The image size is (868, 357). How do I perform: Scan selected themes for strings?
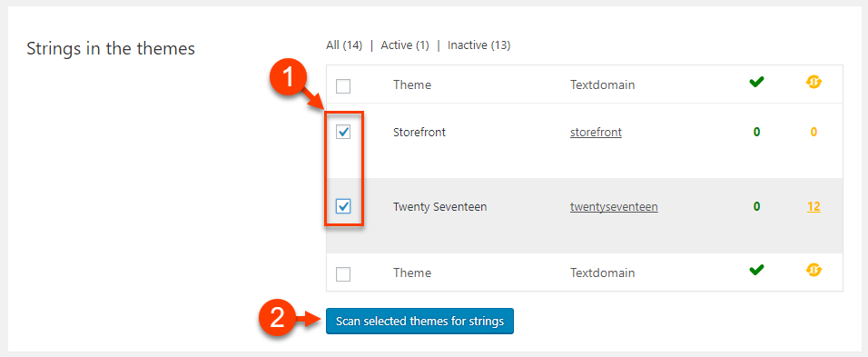tap(419, 321)
